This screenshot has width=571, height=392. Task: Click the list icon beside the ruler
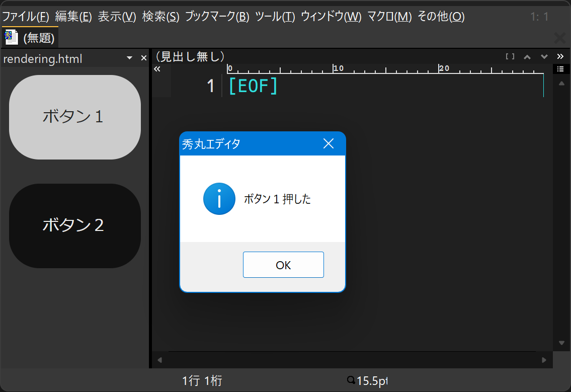coord(560,69)
